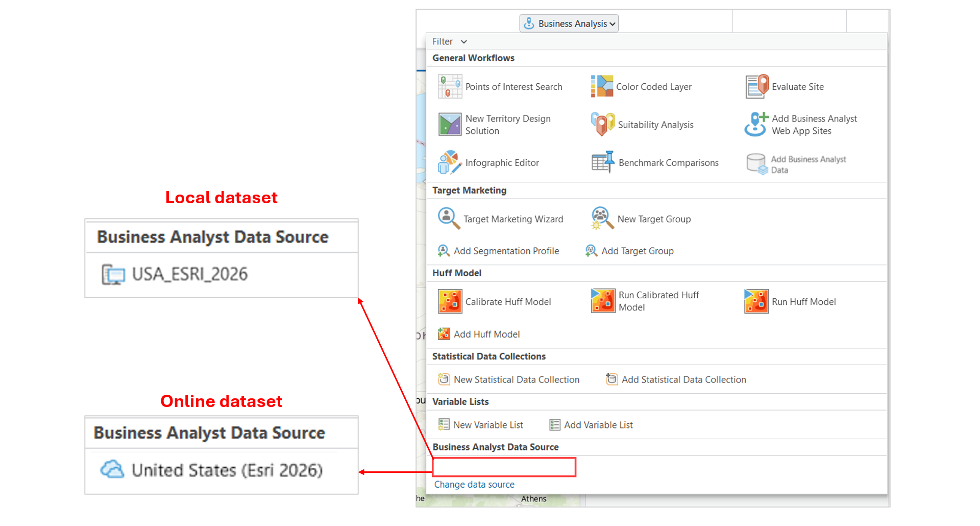Choose the New Target Group label
This screenshot has width=980, height=526.
654,219
